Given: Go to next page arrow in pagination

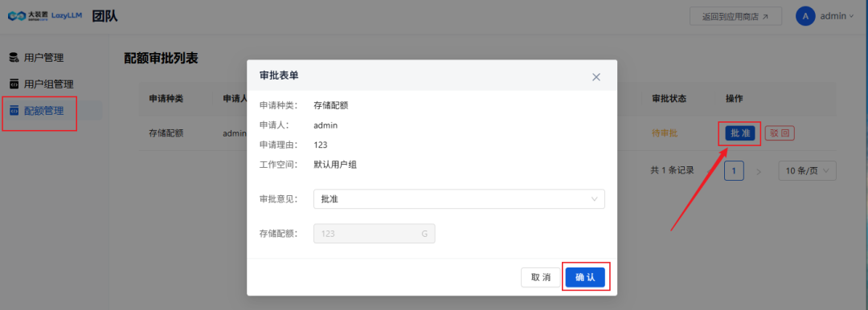Looking at the screenshot, I should point(759,172).
